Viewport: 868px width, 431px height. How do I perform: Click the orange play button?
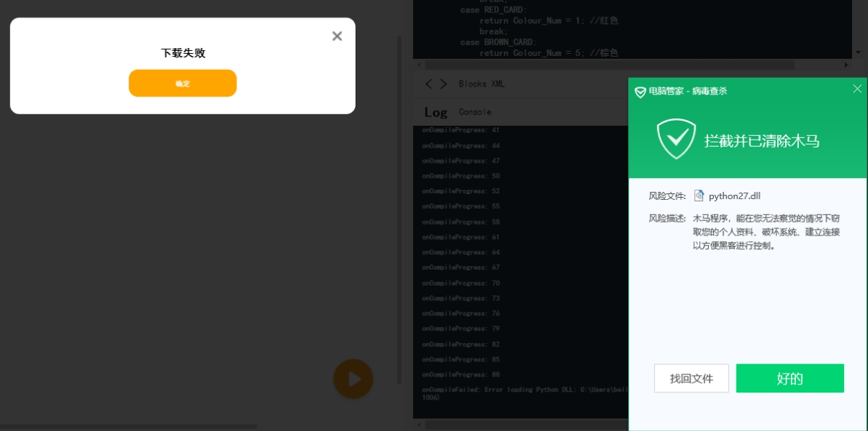click(353, 379)
